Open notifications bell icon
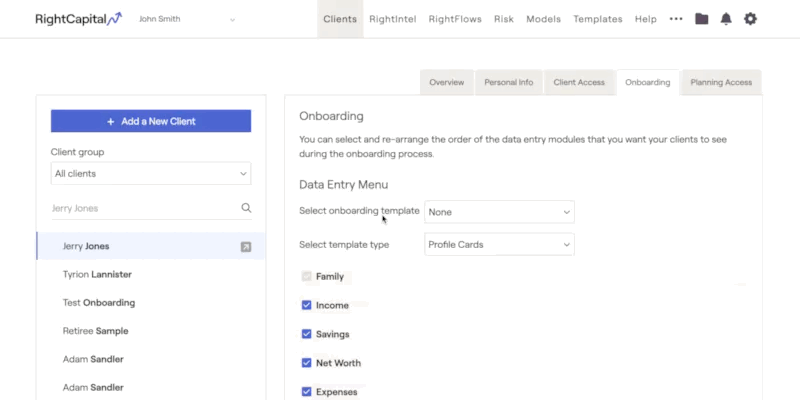 pos(726,19)
